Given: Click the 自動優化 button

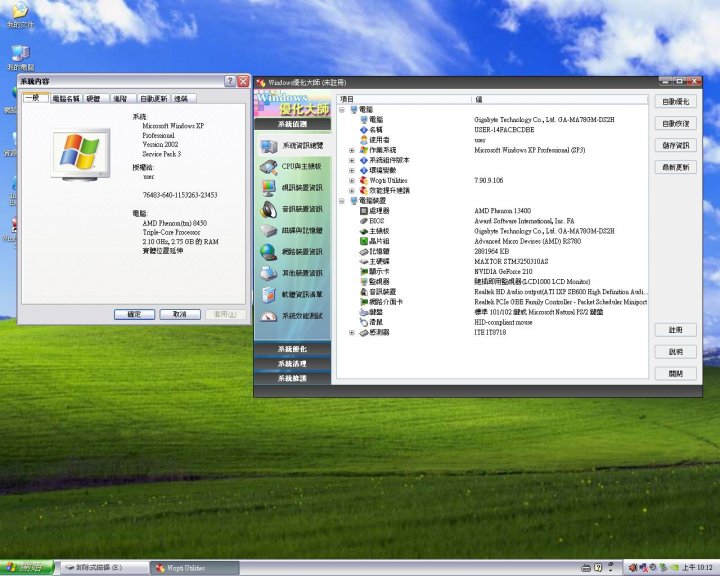Looking at the screenshot, I should tap(676, 102).
